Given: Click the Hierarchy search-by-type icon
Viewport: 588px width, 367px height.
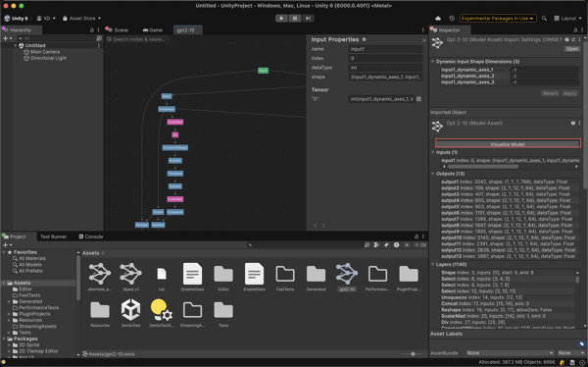Looking at the screenshot, I should [x=99, y=38].
